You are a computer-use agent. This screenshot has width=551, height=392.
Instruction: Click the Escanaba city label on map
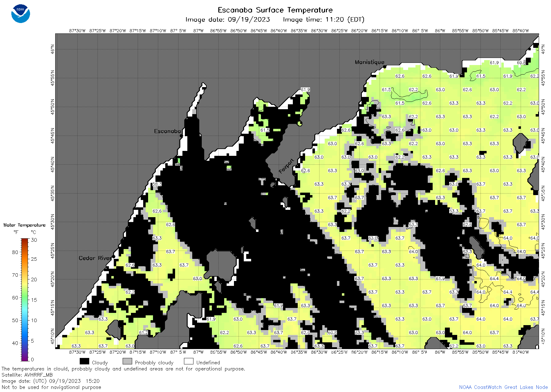[x=167, y=131]
